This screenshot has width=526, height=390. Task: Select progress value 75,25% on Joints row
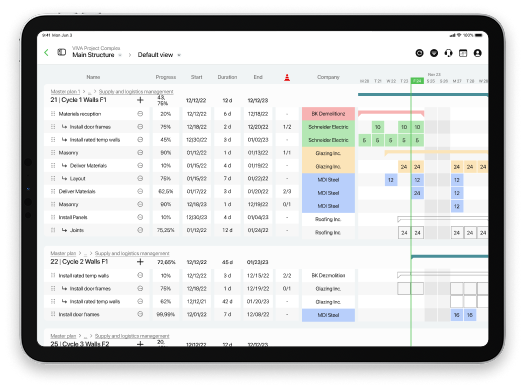tap(166, 230)
